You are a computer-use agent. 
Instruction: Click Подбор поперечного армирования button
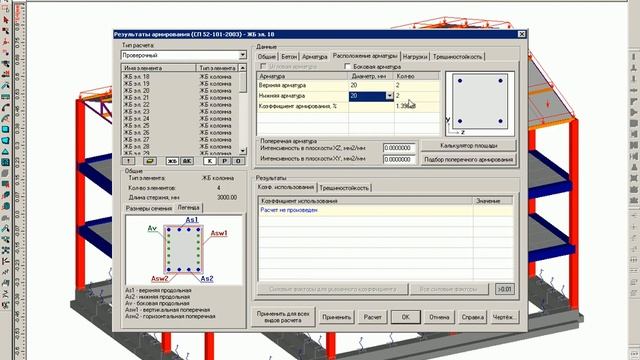point(469,160)
